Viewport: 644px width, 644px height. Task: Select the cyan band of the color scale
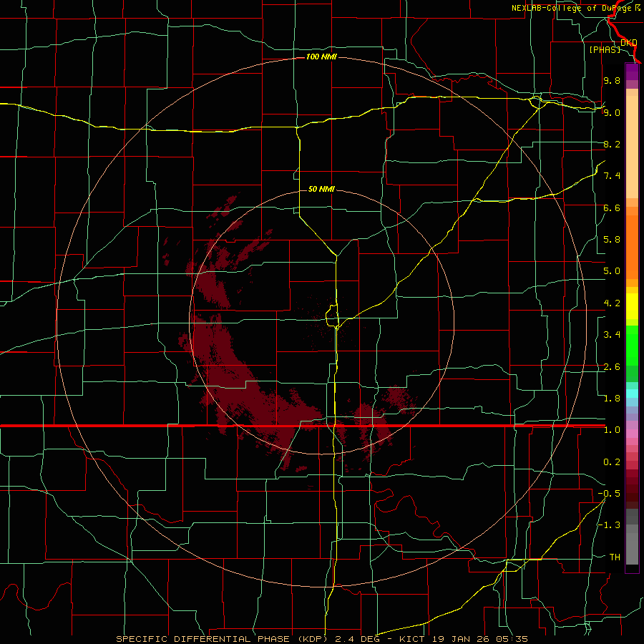coord(632,393)
